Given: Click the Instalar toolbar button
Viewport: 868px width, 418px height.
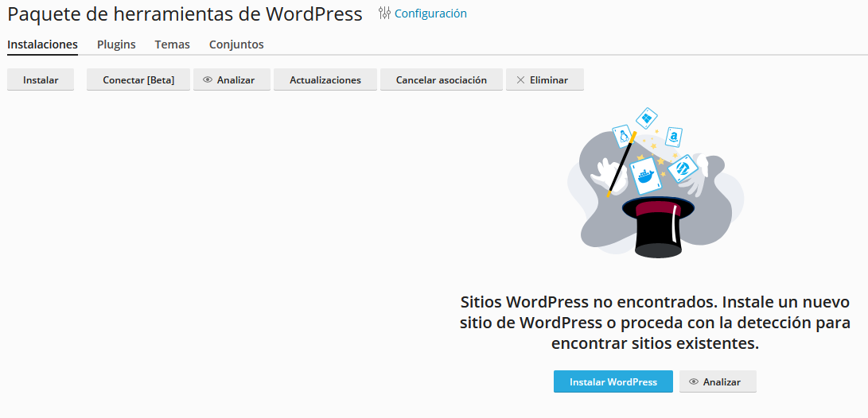Looking at the screenshot, I should tap(41, 79).
